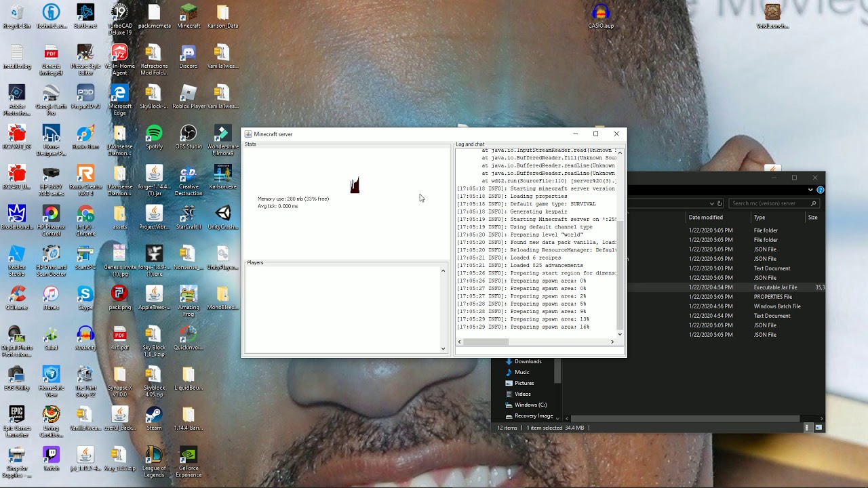Open the OBS Studio shortcut

[x=189, y=138]
